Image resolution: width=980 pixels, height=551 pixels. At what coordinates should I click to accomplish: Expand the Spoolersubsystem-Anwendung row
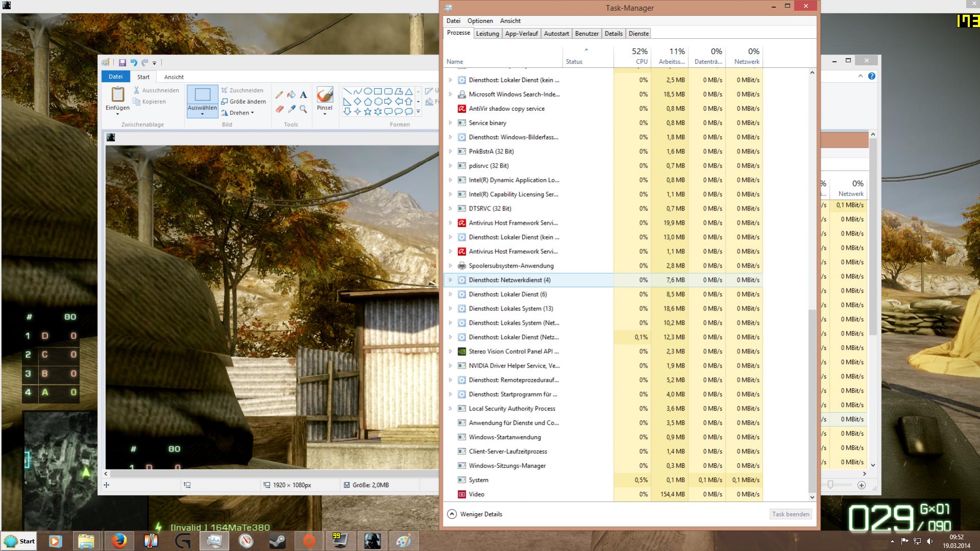click(450, 266)
